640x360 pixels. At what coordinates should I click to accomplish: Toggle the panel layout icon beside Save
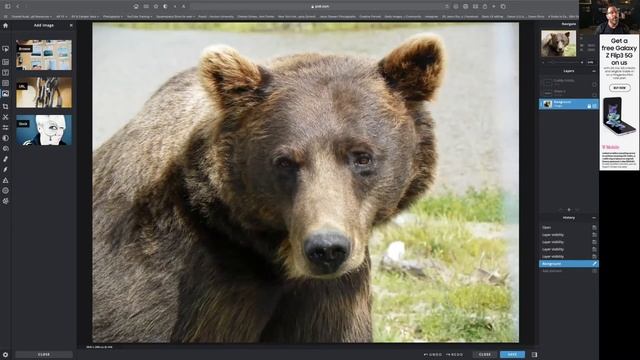point(534,355)
